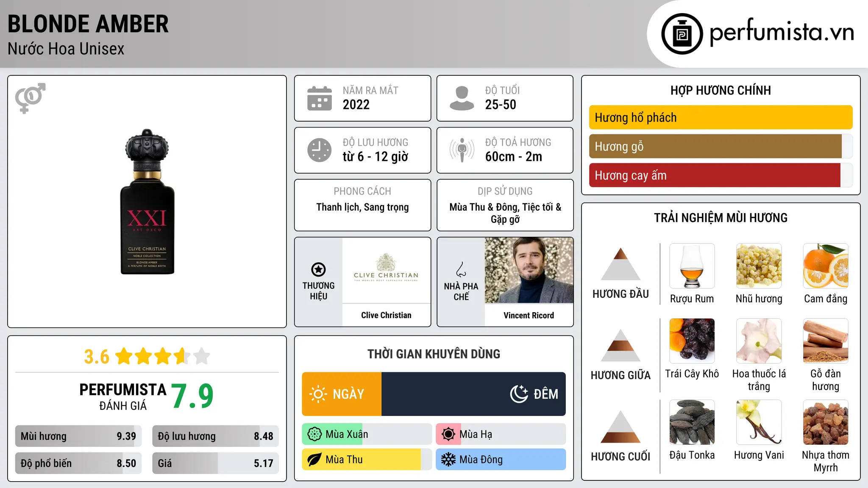Click the leaf icon for Mùa Thu
This screenshot has height=488, width=868.
pyautogui.click(x=314, y=460)
